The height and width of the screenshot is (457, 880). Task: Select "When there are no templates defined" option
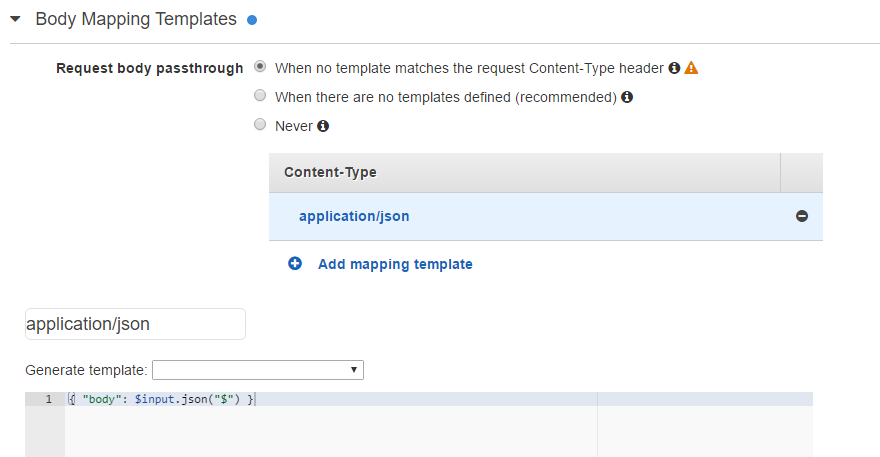point(260,97)
